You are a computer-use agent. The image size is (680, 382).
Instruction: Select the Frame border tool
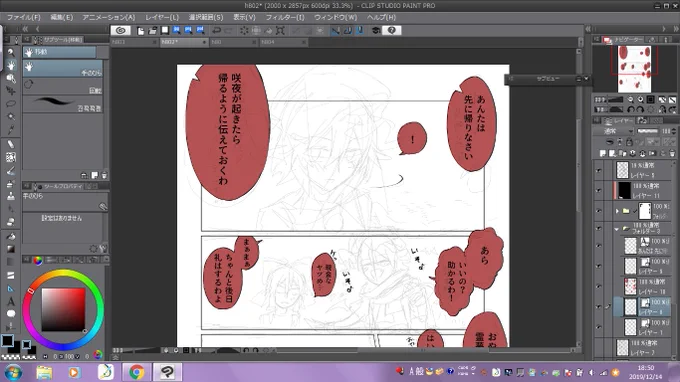point(11,275)
